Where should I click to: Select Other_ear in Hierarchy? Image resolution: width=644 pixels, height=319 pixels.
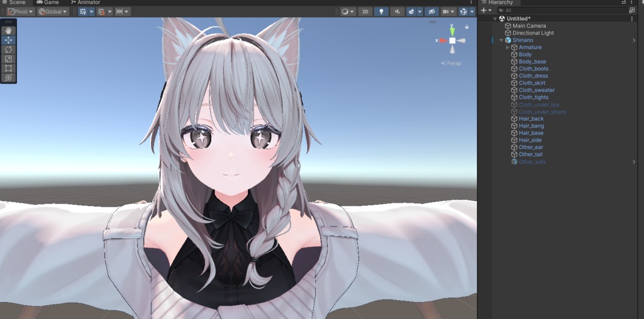[x=531, y=147]
